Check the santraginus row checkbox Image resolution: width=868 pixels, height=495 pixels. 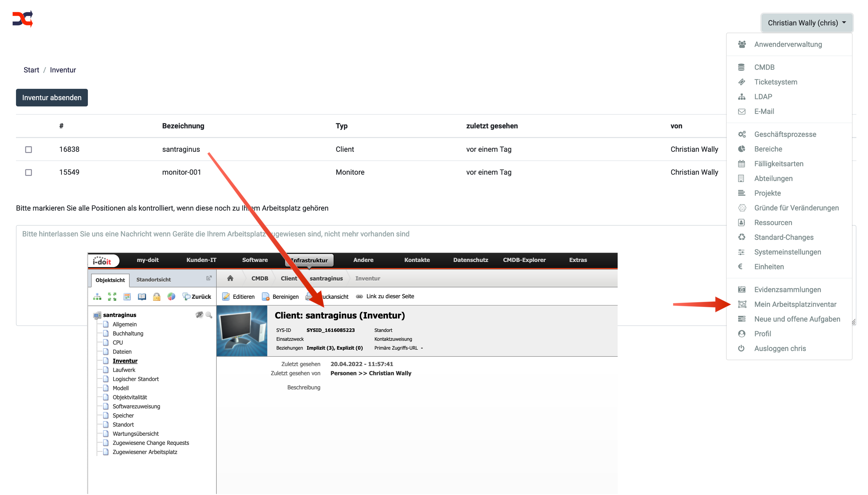click(x=29, y=150)
